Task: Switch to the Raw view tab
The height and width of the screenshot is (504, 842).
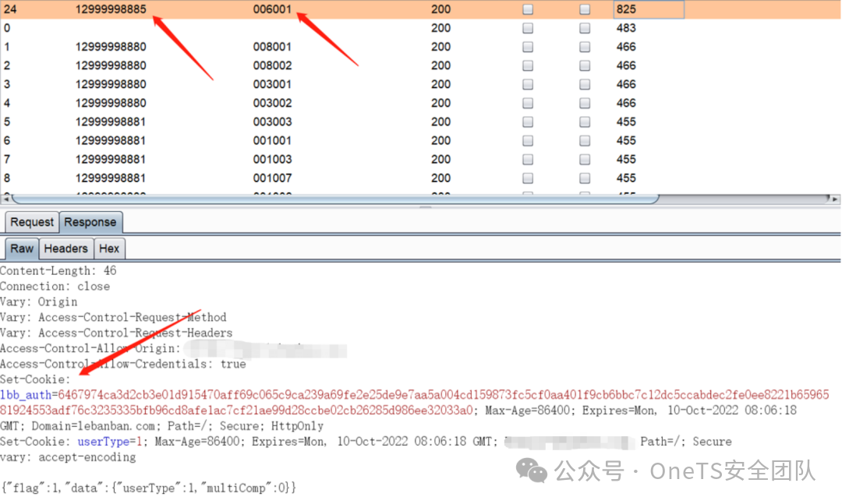Action: [x=22, y=248]
